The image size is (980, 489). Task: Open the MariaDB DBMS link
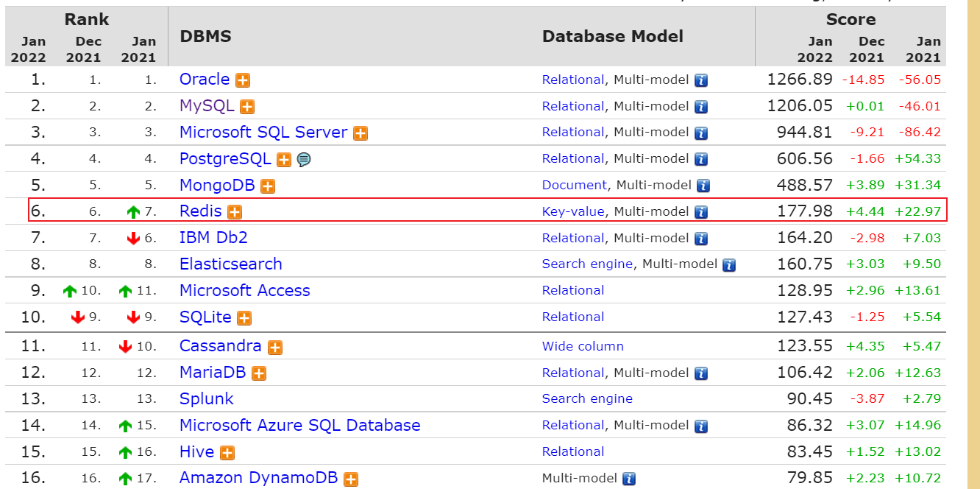[x=213, y=373]
